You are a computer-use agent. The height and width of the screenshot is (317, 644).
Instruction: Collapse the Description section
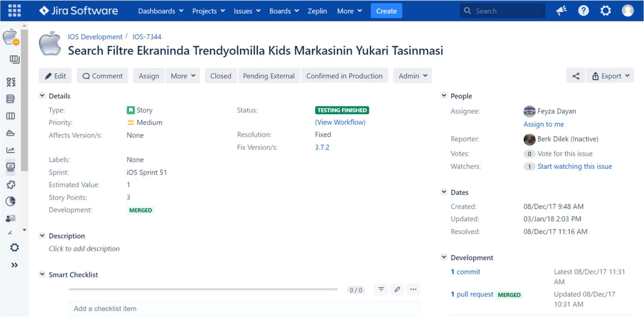click(x=42, y=236)
